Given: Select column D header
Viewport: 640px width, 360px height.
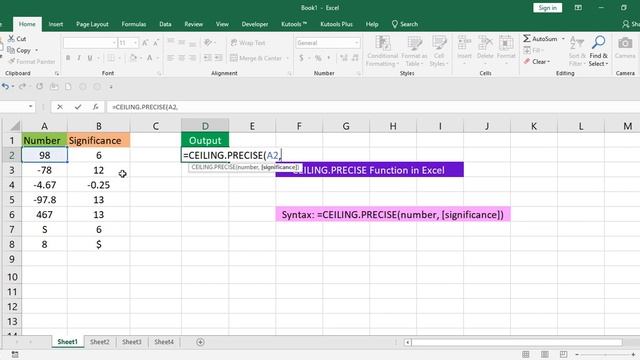Looking at the screenshot, I should 205,126.
